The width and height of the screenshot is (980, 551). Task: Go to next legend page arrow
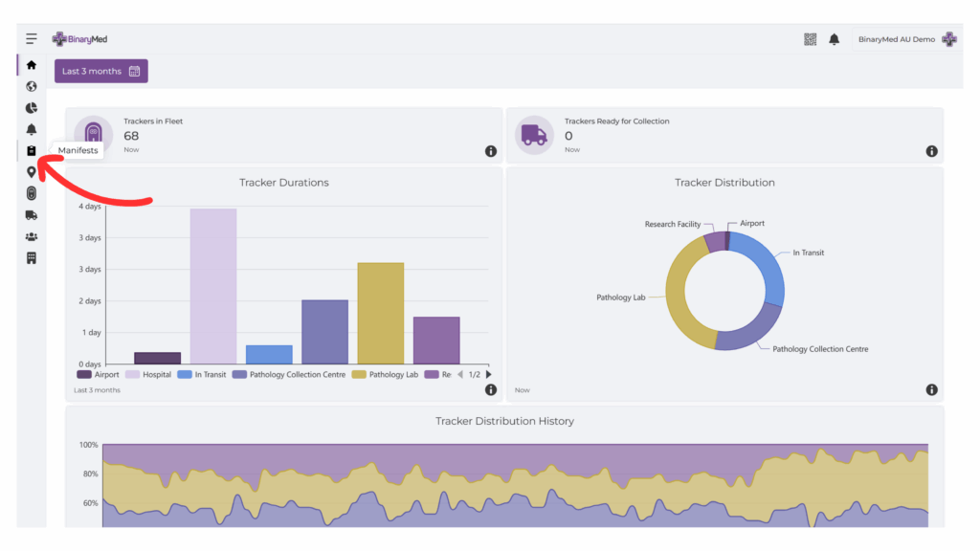point(489,375)
